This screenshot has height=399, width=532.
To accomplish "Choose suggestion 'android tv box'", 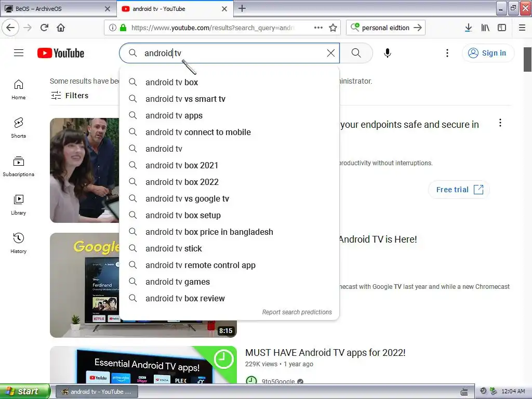I will click(229, 82).
